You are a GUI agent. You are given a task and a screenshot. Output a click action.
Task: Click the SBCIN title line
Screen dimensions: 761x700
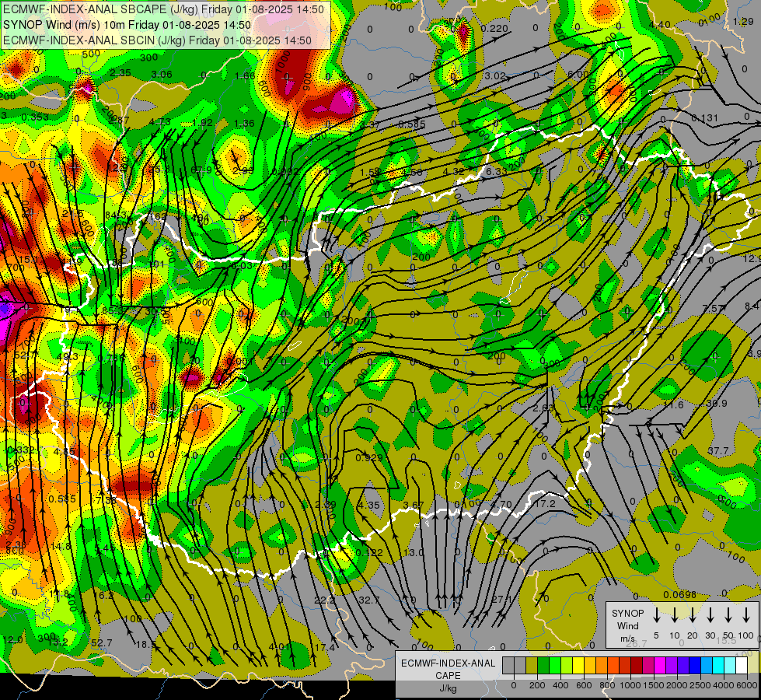pyautogui.click(x=157, y=40)
